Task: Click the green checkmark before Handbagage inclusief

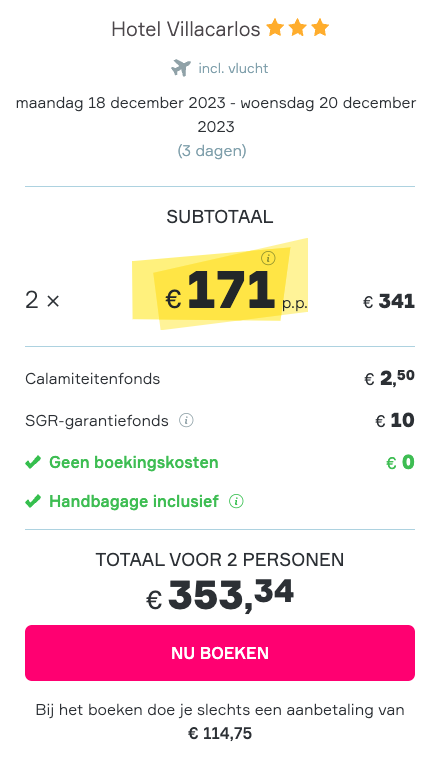Action: [x=33, y=502]
